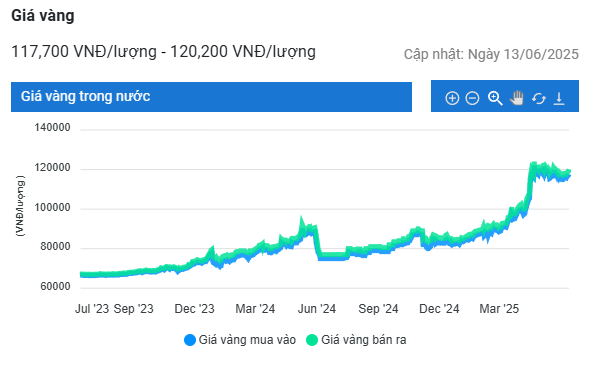Click the Giá vàng heading
The height and width of the screenshot is (373, 593).
pos(43,16)
